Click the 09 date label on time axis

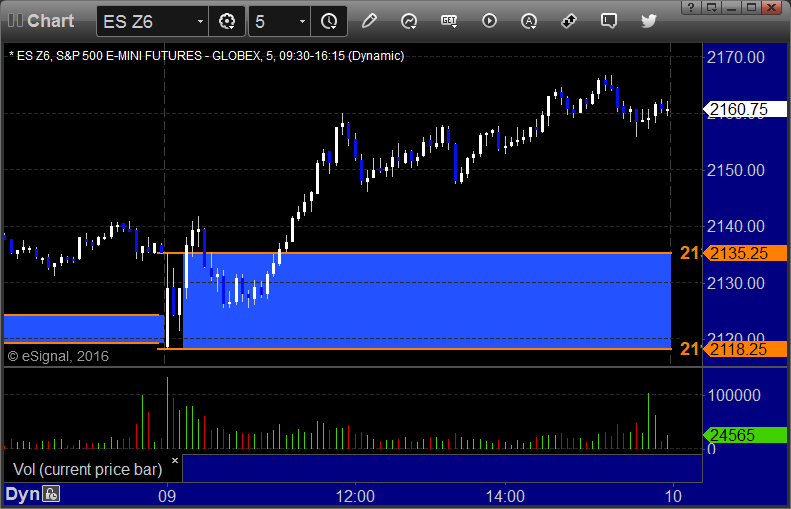[167, 496]
